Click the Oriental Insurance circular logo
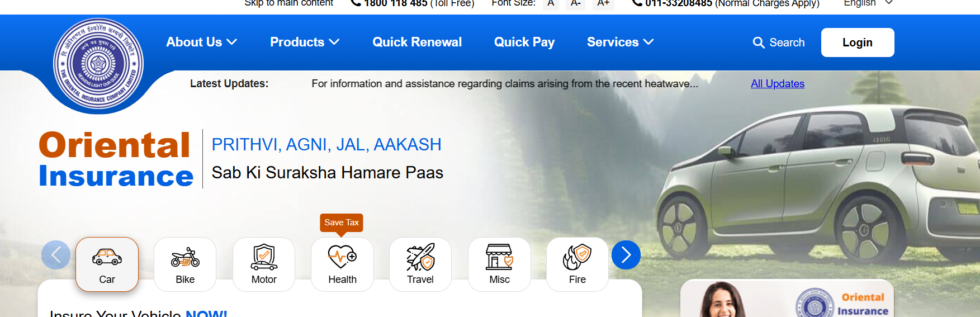 click(98, 64)
